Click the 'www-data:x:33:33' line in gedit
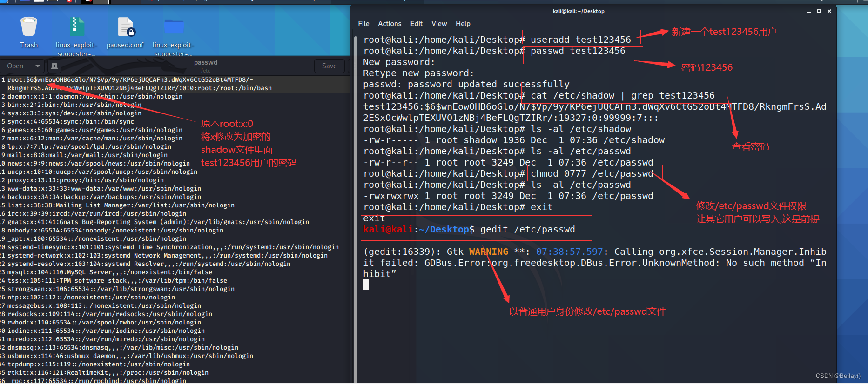The width and height of the screenshot is (868, 384). pyautogui.click(x=104, y=189)
